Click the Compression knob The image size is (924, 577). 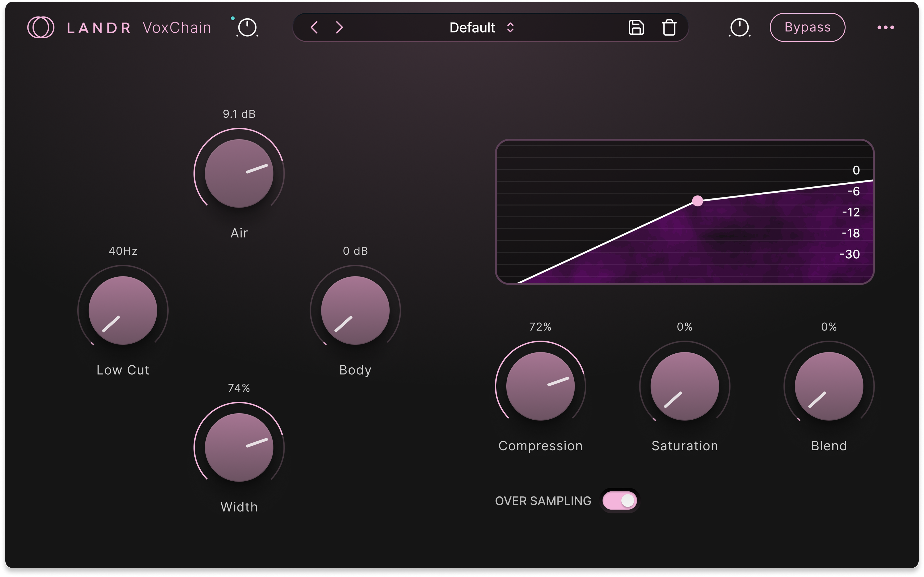[540, 386]
